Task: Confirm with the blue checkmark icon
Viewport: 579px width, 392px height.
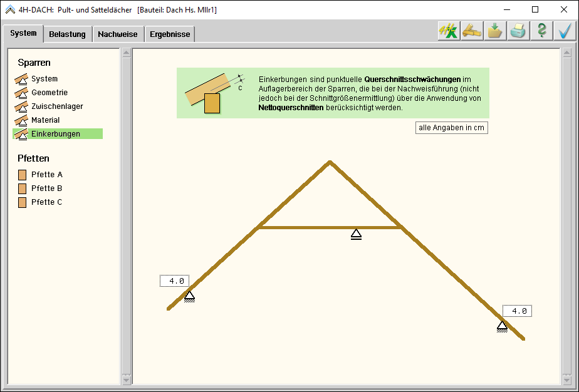Action: 565,31
